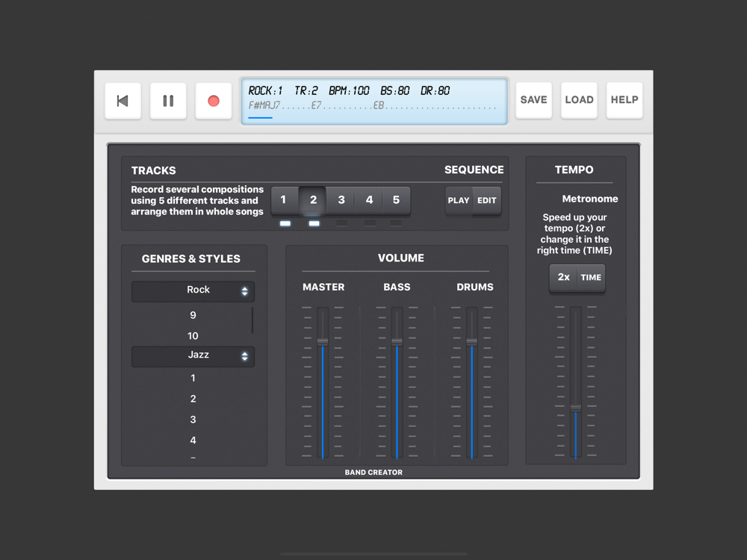
Task: Choose Jazz style 1
Action: coord(193,378)
